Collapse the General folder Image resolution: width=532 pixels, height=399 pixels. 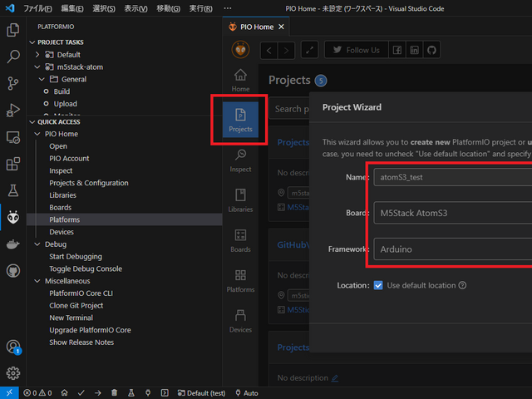(x=42, y=80)
